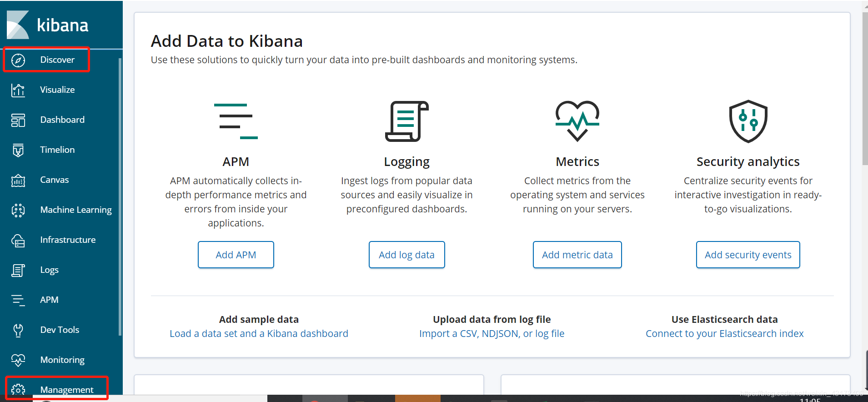Open the Discover menu item
The height and width of the screenshot is (402, 868).
point(57,60)
